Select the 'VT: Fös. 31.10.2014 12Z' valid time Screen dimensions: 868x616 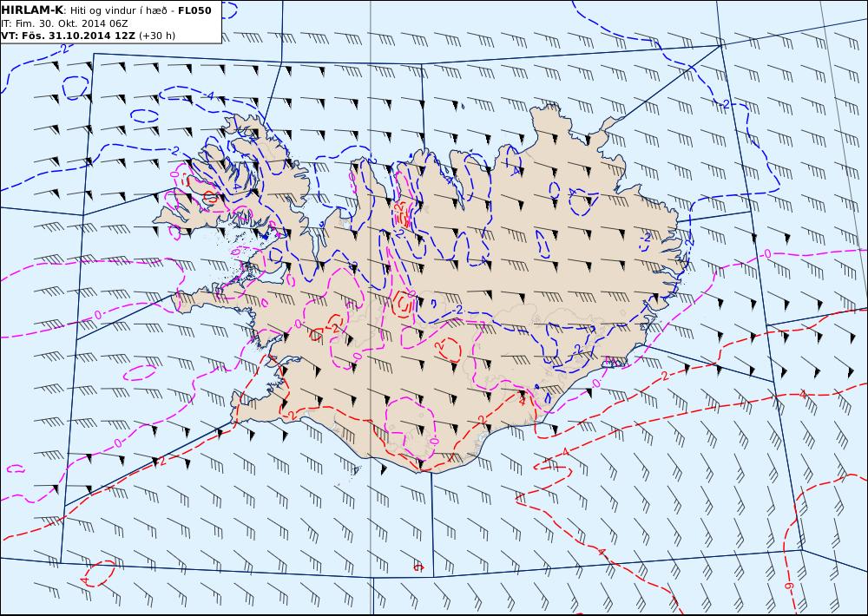point(68,36)
